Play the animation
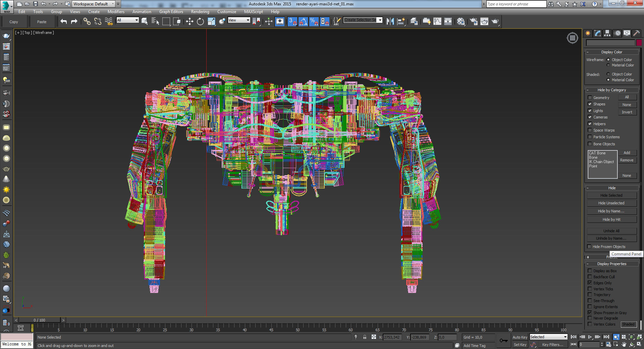The width and height of the screenshot is (644, 349). click(590, 337)
